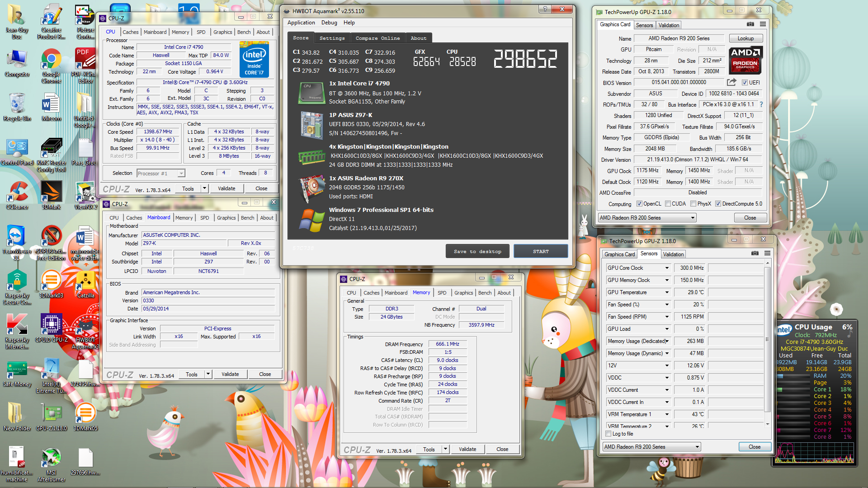
Task: Open the SUPERAntiSpyware Free Edition desktop icon
Action: click(51, 243)
